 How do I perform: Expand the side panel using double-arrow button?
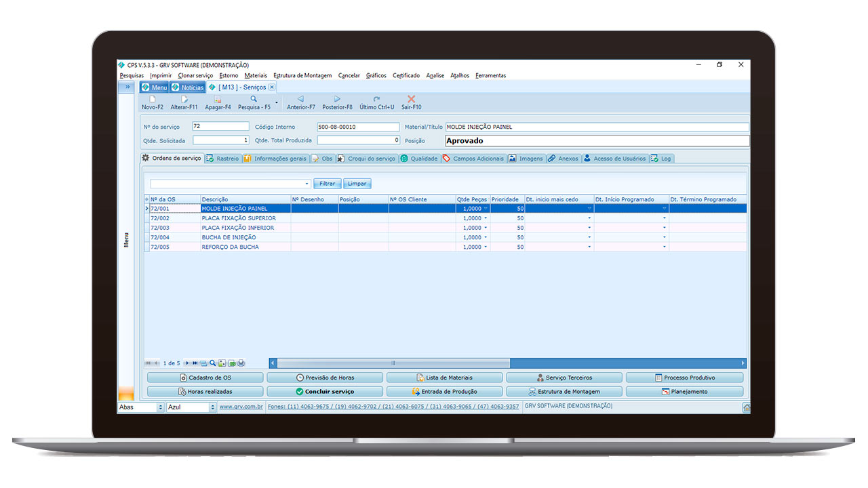[126, 87]
